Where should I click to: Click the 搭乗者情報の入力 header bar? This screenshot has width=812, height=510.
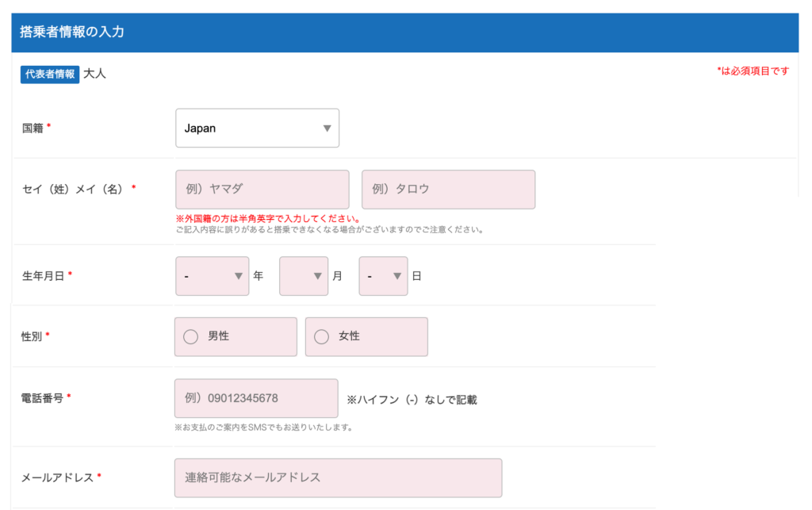pyautogui.click(x=404, y=33)
